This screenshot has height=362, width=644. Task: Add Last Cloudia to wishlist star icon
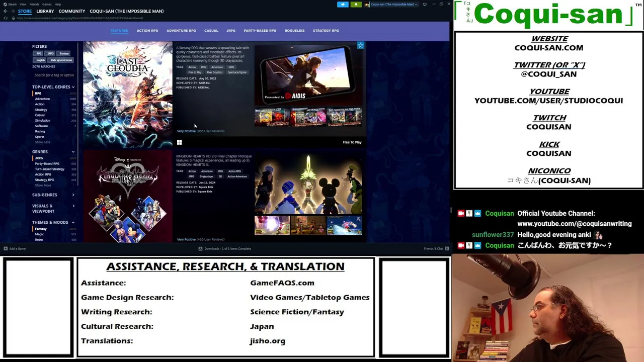click(360, 46)
